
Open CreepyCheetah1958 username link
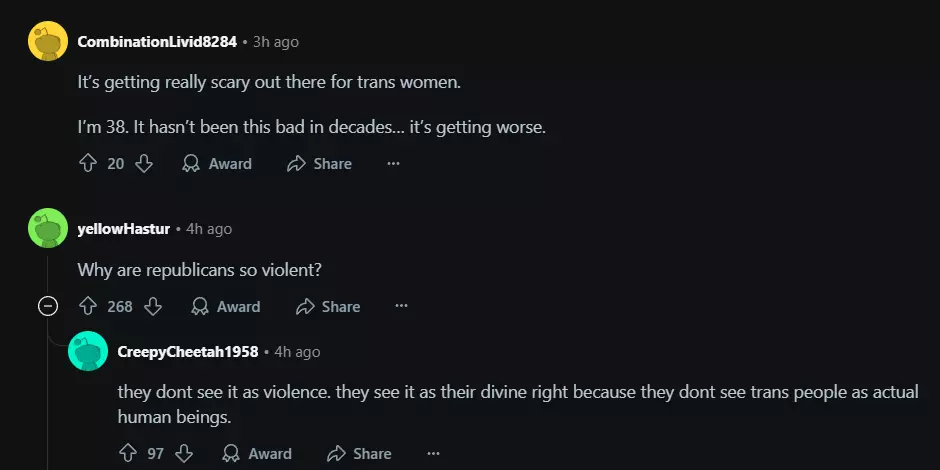coord(188,351)
